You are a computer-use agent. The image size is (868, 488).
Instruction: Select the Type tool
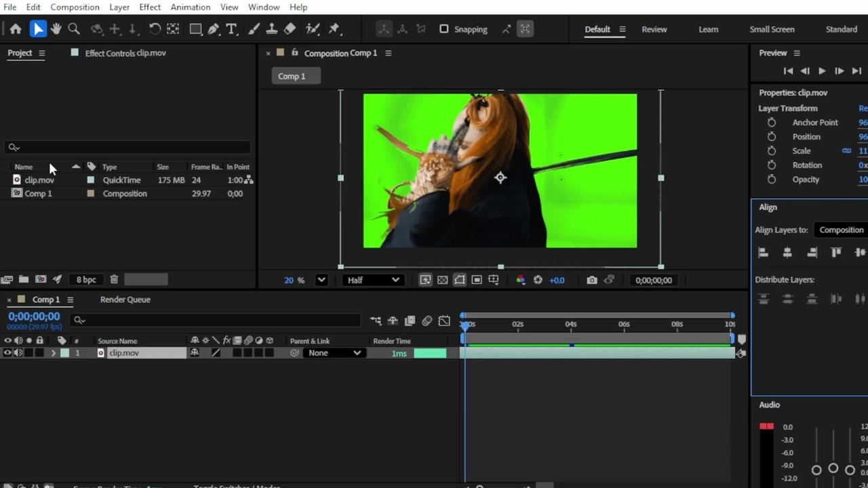click(x=231, y=29)
